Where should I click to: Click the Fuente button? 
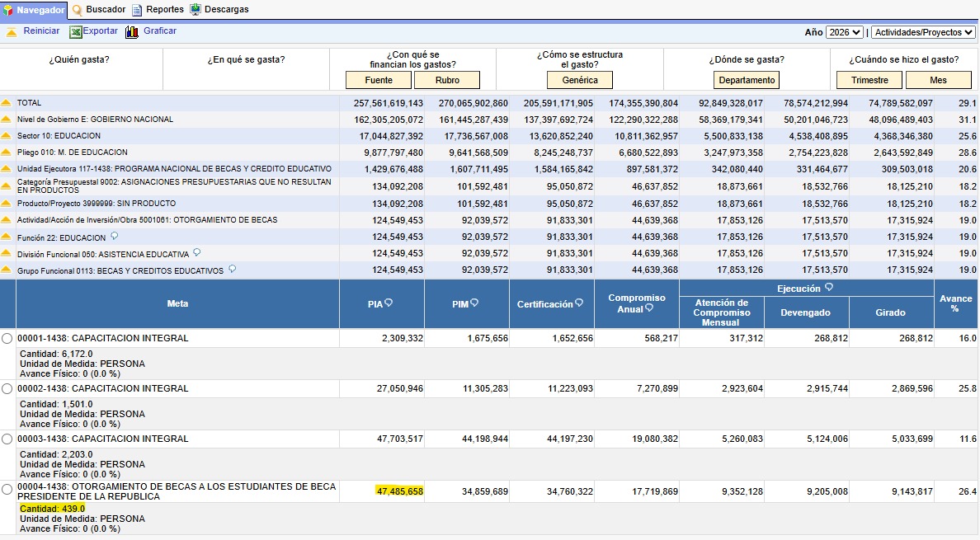(379, 80)
